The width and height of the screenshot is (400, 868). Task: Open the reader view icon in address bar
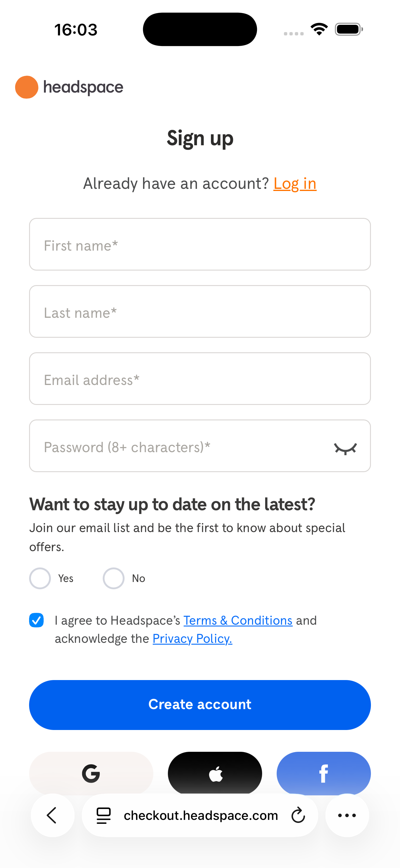pyautogui.click(x=103, y=815)
